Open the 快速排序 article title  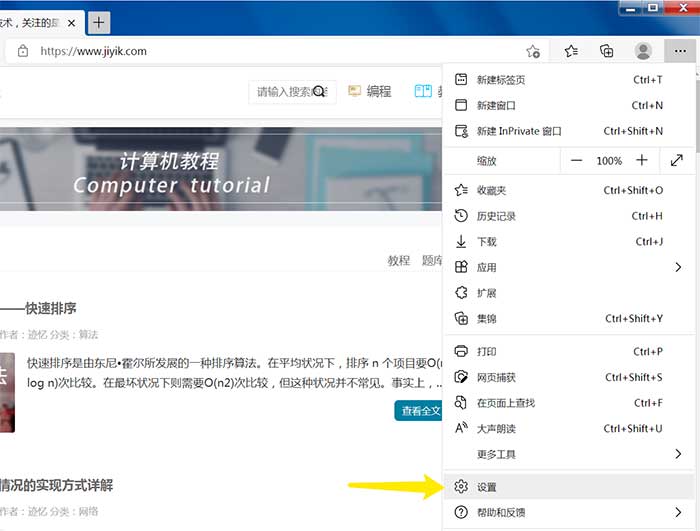pos(50,309)
